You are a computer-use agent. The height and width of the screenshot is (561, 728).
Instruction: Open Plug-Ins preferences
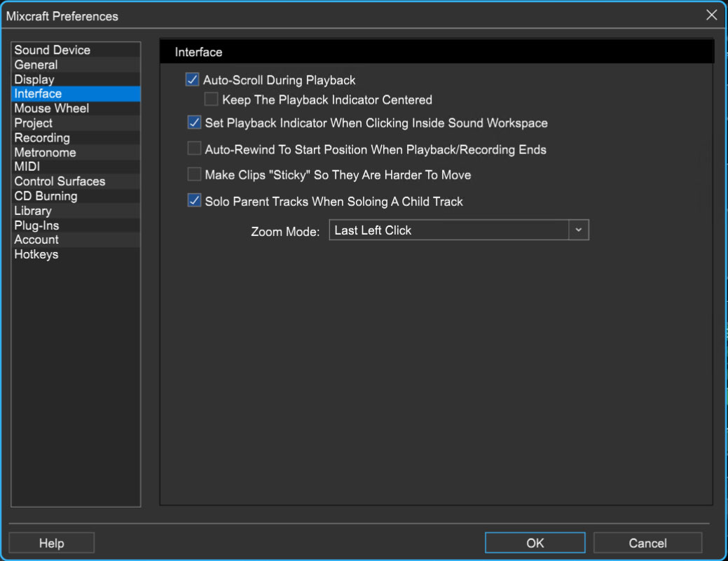(x=76, y=226)
